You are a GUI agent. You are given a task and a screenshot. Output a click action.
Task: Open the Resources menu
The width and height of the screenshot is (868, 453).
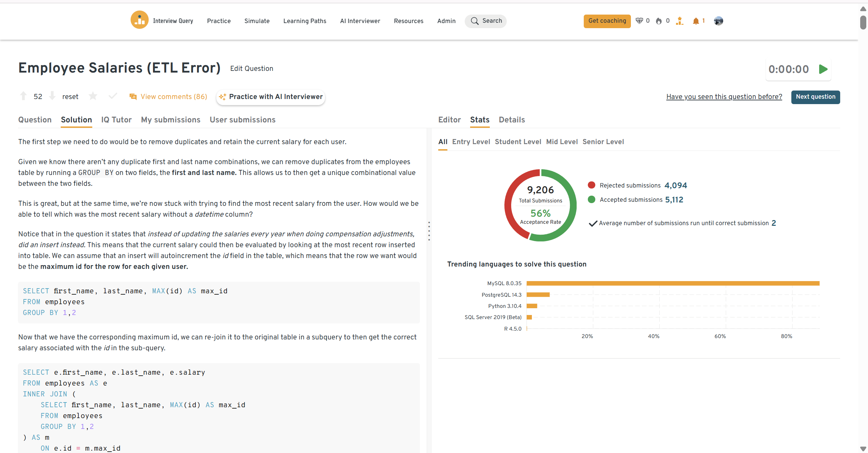click(x=408, y=21)
